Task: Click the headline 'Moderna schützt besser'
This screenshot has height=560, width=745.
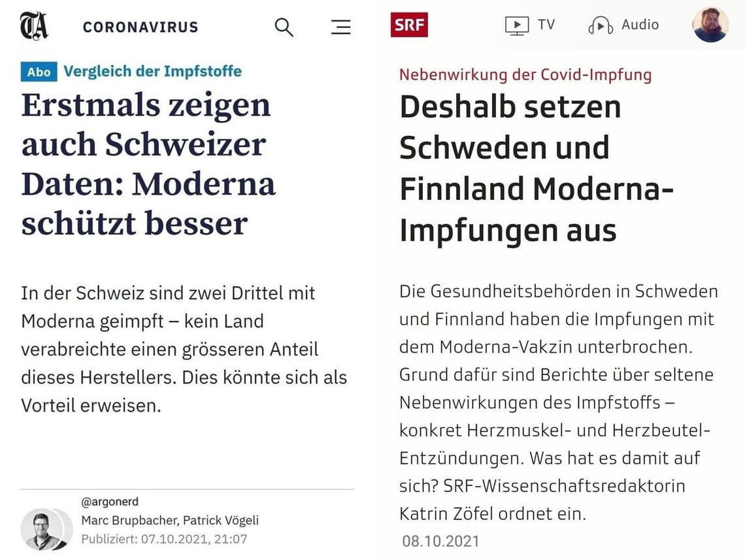Action: point(147,163)
